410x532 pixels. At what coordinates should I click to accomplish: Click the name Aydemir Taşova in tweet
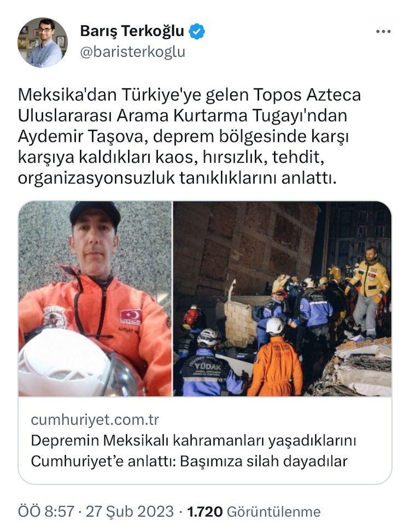[80, 136]
